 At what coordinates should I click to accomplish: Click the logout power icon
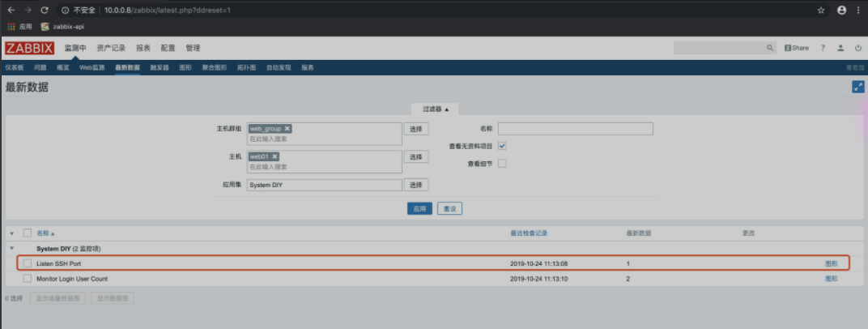[858, 48]
